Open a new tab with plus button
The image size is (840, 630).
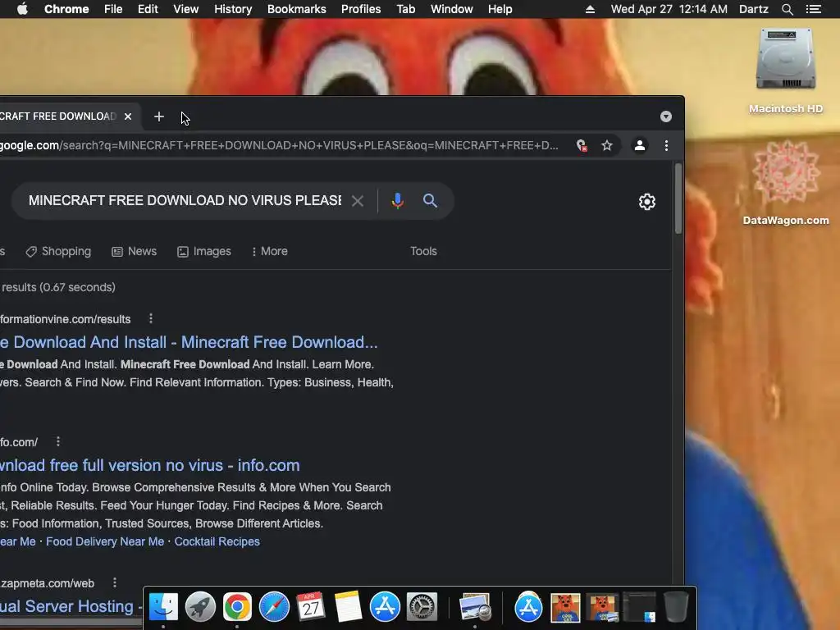tap(158, 116)
